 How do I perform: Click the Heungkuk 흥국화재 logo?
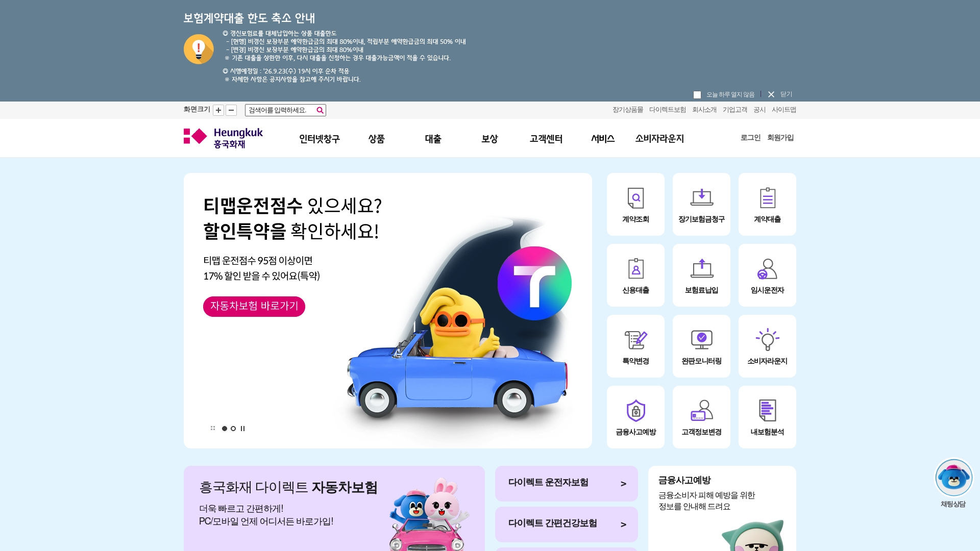tap(223, 138)
